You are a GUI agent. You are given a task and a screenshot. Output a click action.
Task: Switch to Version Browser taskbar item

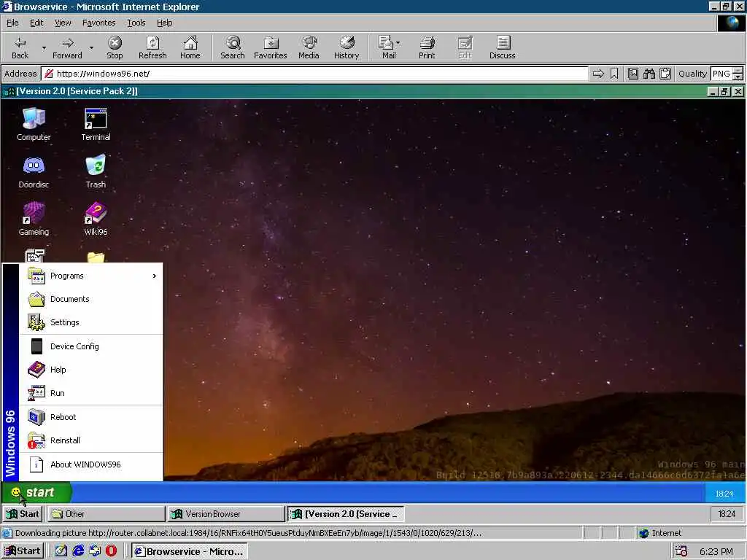(226, 514)
